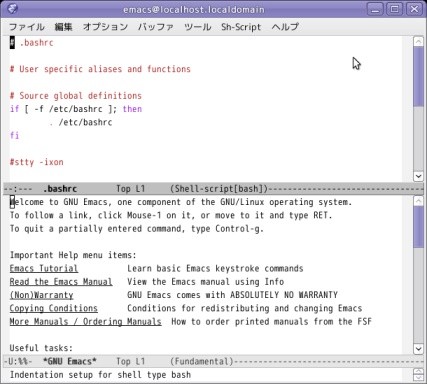427x384 pixels.
Task: Follow More Manuals / Ordering Manuals link
Action: click(85, 322)
